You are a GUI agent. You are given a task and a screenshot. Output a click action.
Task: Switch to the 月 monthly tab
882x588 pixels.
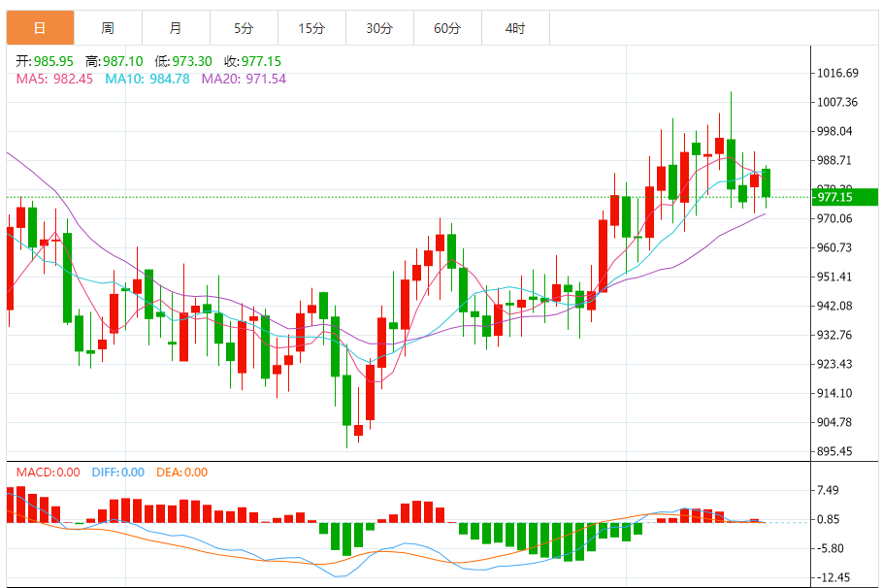[176, 27]
